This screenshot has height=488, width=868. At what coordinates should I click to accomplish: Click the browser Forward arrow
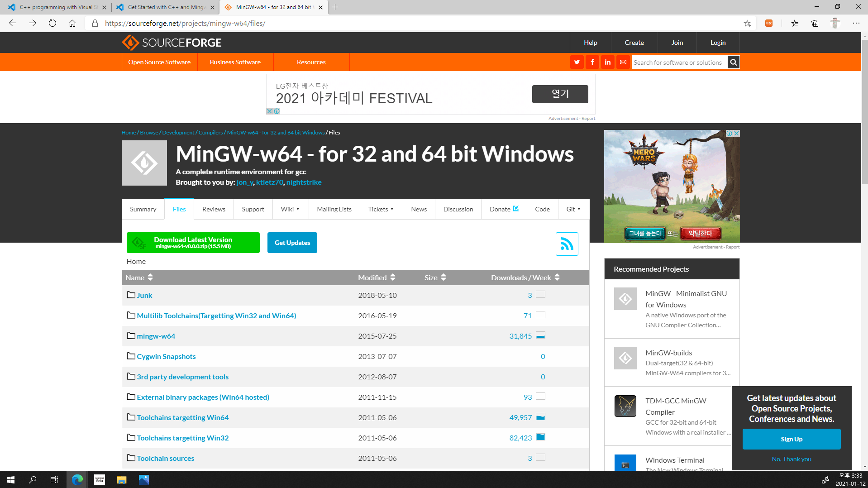33,23
